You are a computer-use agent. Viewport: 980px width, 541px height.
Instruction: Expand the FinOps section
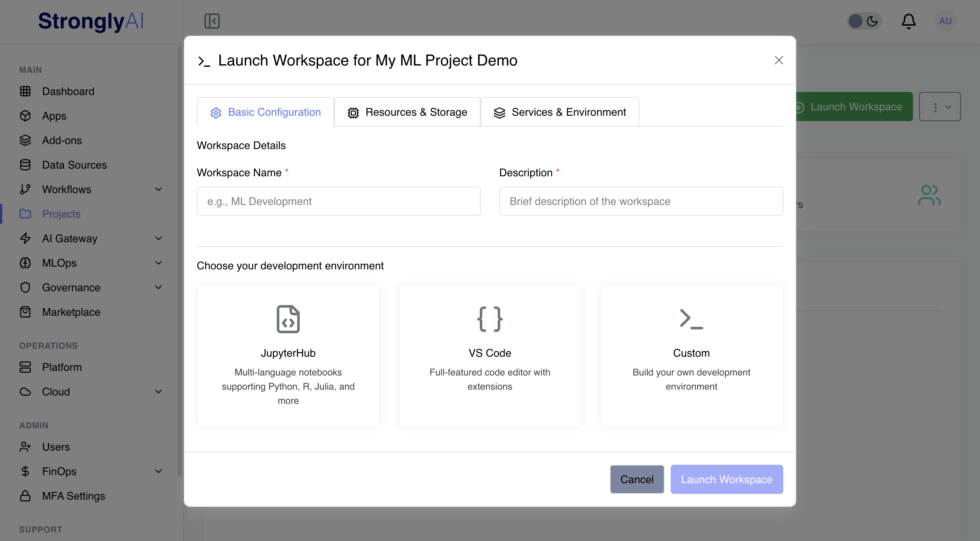pyautogui.click(x=158, y=471)
